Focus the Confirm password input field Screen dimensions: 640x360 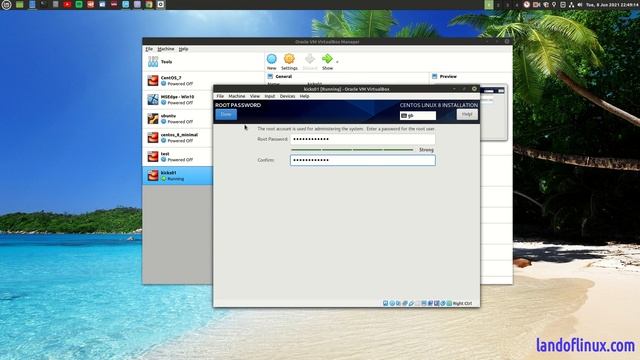[x=362, y=160]
